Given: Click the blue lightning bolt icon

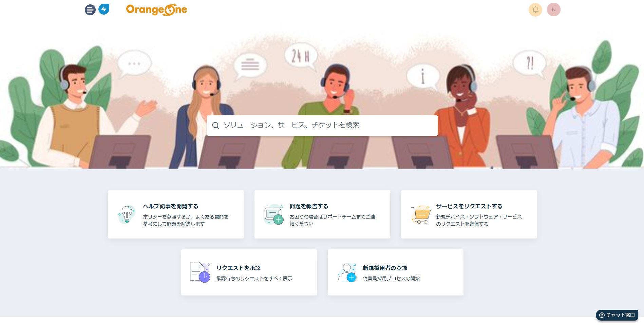Looking at the screenshot, I should (104, 9).
